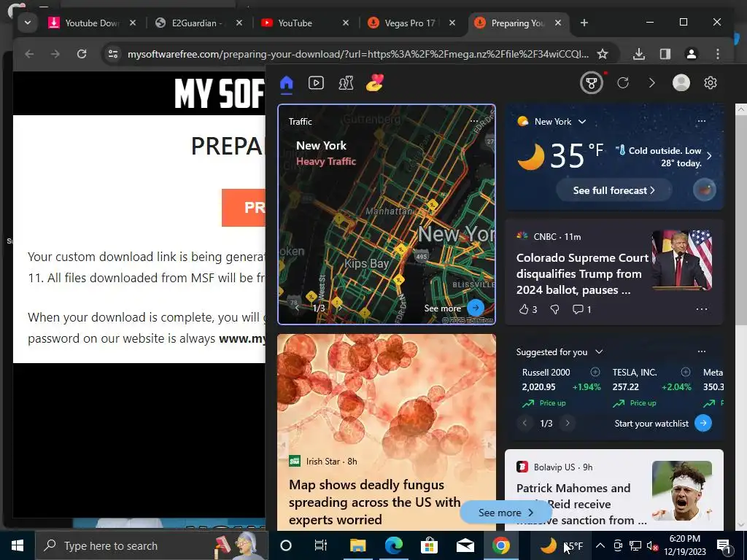Open CNBC card more options
This screenshot has height=560, width=747.
(x=701, y=309)
